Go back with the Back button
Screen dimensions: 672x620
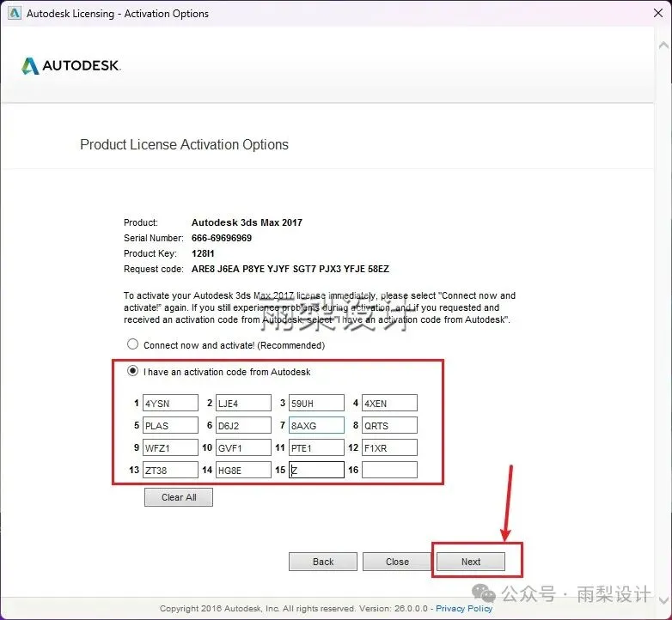click(x=323, y=562)
